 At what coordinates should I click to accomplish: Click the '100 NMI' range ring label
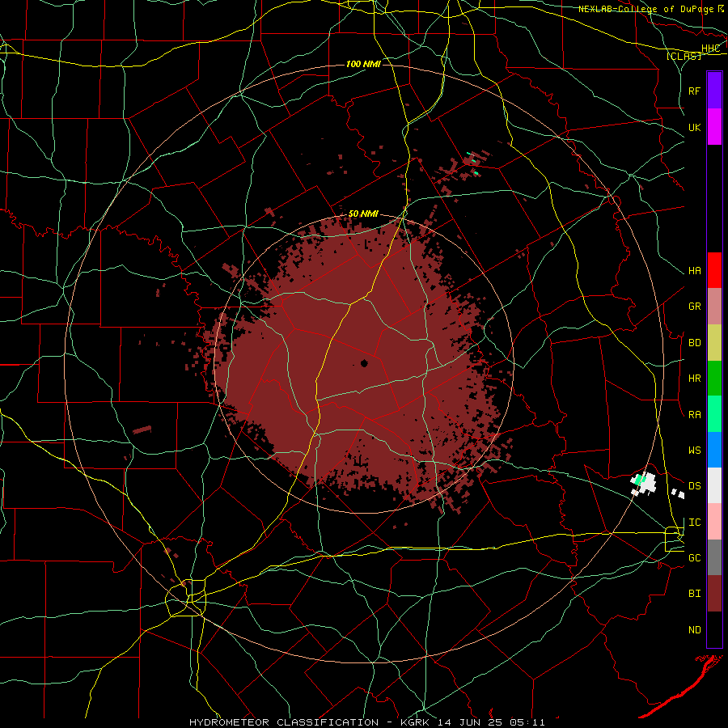[x=363, y=64]
